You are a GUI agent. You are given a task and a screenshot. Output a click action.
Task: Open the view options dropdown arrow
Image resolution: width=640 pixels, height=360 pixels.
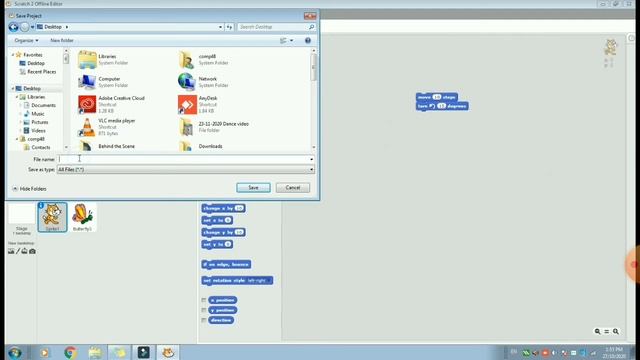pos(291,40)
